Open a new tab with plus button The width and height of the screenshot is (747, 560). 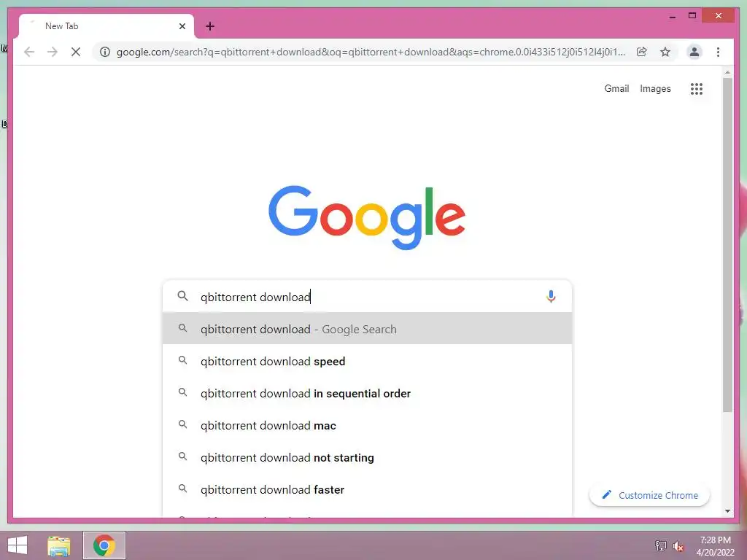click(x=210, y=26)
